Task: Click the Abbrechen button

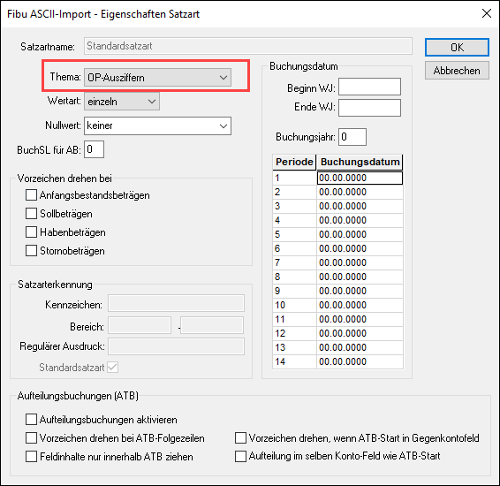Action: coord(457,70)
